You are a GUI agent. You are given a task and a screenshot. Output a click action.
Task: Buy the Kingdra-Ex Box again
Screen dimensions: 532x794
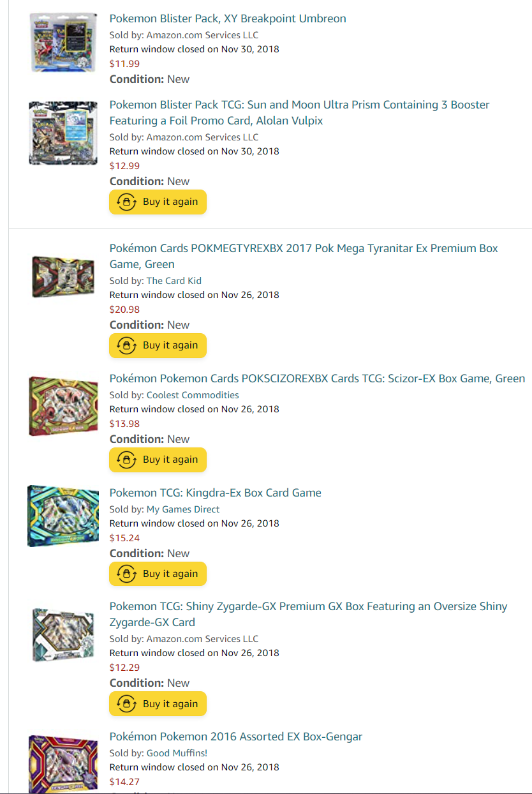point(158,574)
